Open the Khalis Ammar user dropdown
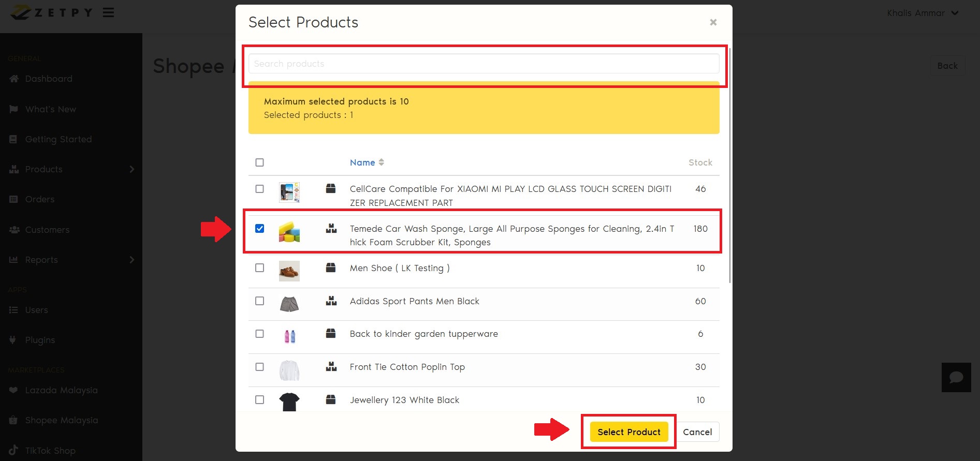Screen dimensions: 980x461 click(923, 13)
